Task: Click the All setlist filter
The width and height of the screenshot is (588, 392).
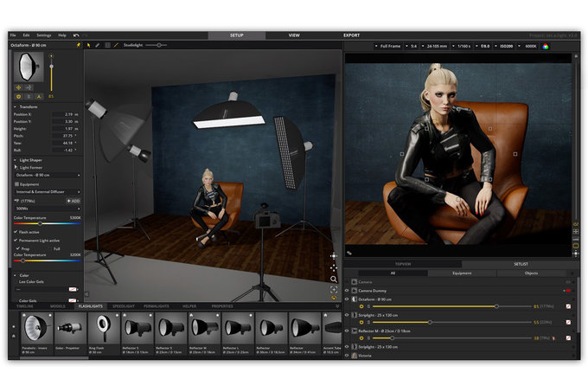Action: 393,273
